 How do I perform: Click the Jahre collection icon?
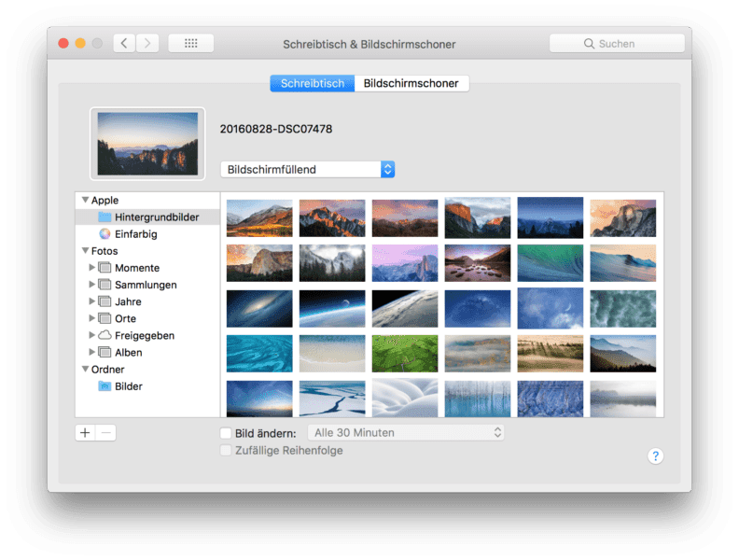coord(105,301)
